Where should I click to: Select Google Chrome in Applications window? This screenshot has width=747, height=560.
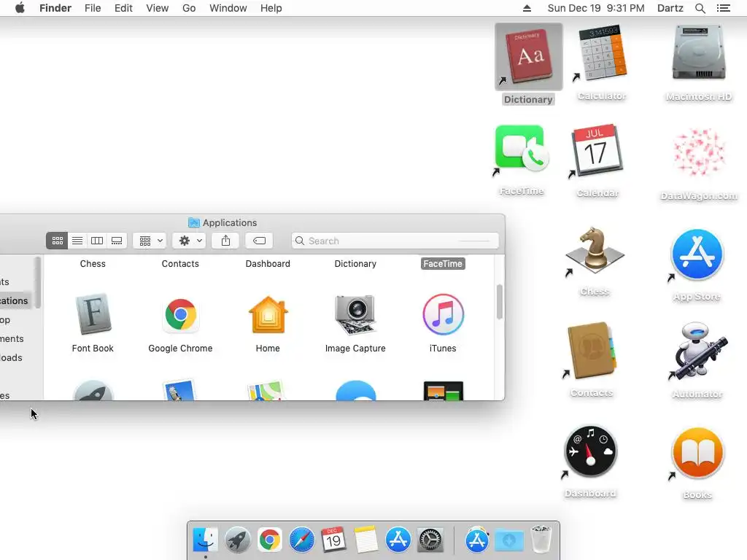coord(181,314)
